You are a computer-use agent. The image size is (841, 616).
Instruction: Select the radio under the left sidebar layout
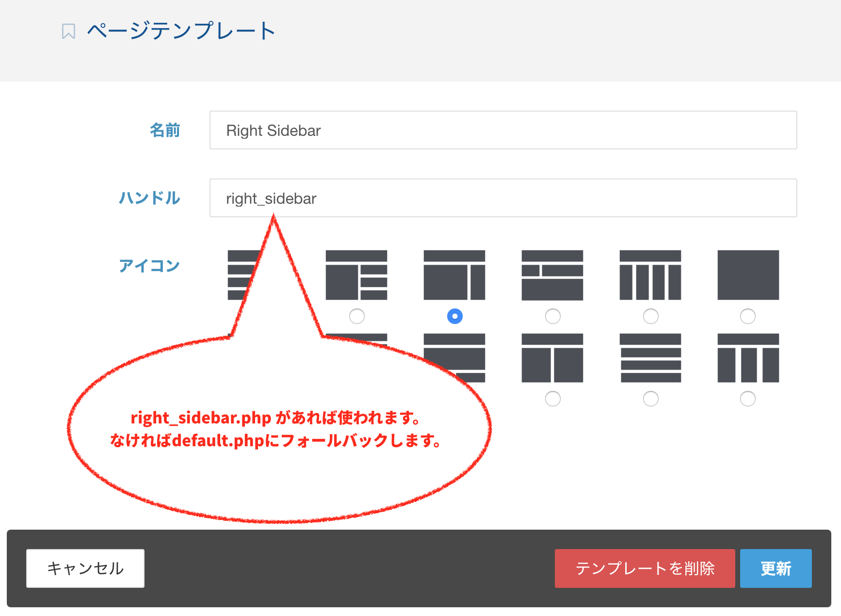(357, 316)
